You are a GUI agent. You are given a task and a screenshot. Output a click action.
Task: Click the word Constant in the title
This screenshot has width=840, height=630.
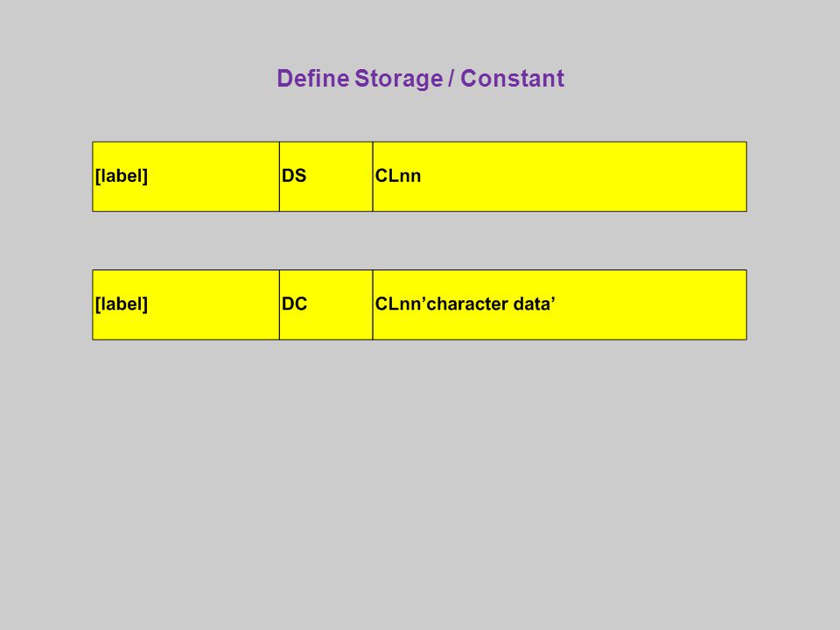(512, 78)
